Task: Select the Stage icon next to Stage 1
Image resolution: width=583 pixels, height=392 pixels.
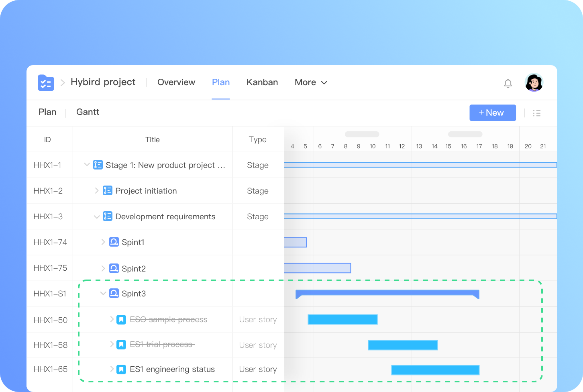Action: click(x=98, y=165)
